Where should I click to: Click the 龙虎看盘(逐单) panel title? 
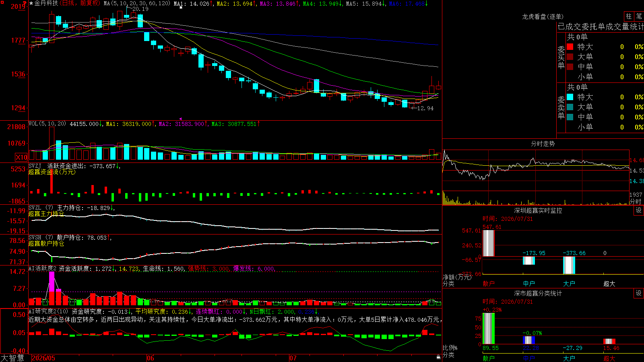pyautogui.click(x=543, y=16)
